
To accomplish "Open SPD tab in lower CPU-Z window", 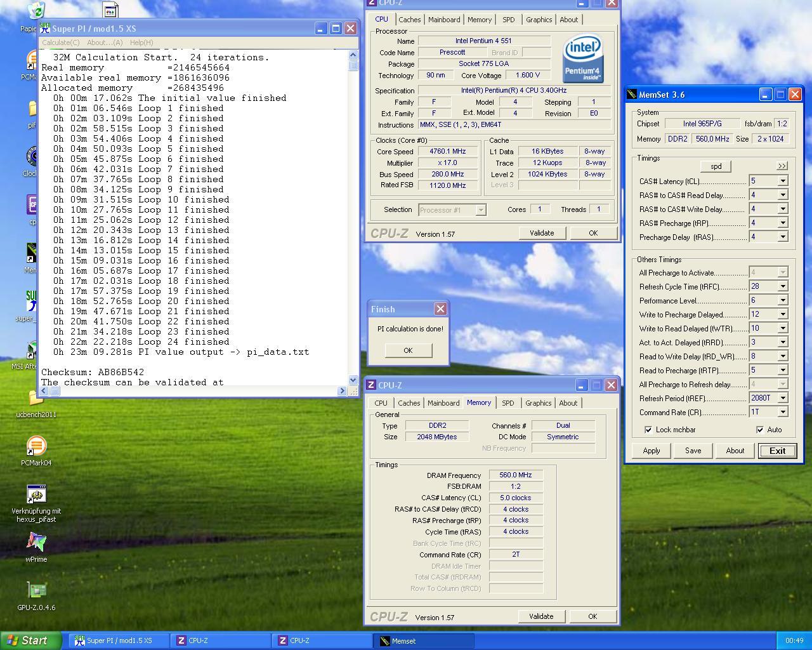I will click(508, 403).
